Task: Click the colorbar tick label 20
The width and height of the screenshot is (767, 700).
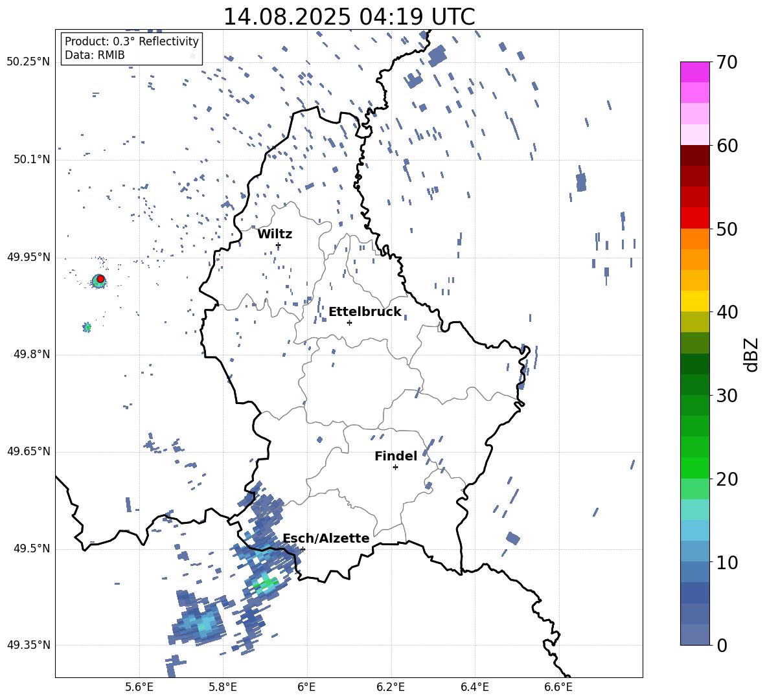Action: pyautogui.click(x=727, y=479)
